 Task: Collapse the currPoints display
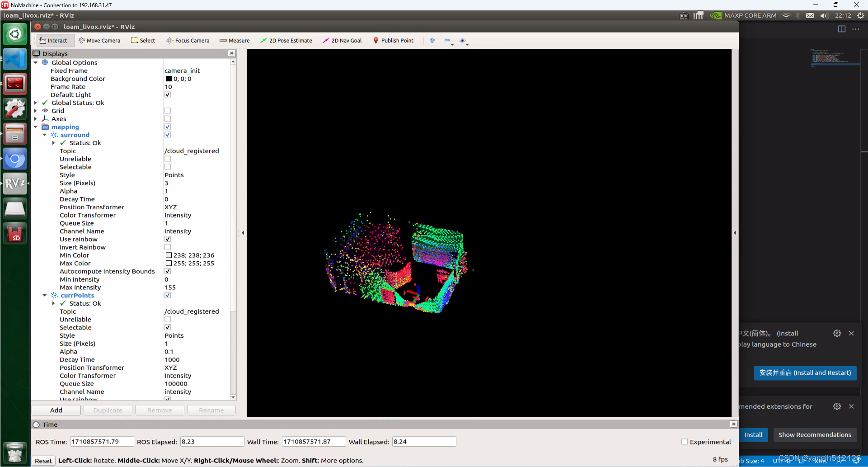[45, 295]
